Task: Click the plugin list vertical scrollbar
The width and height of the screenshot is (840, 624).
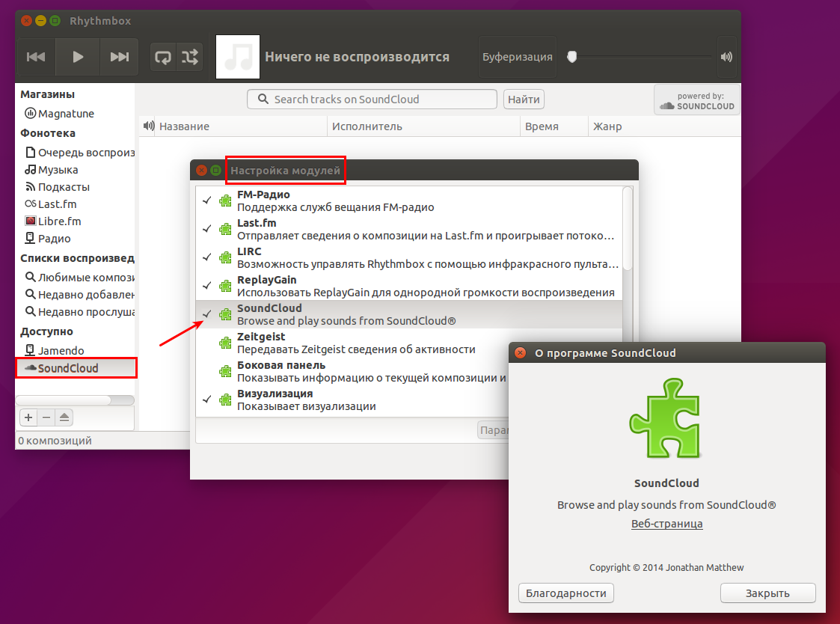Action: tap(628, 228)
